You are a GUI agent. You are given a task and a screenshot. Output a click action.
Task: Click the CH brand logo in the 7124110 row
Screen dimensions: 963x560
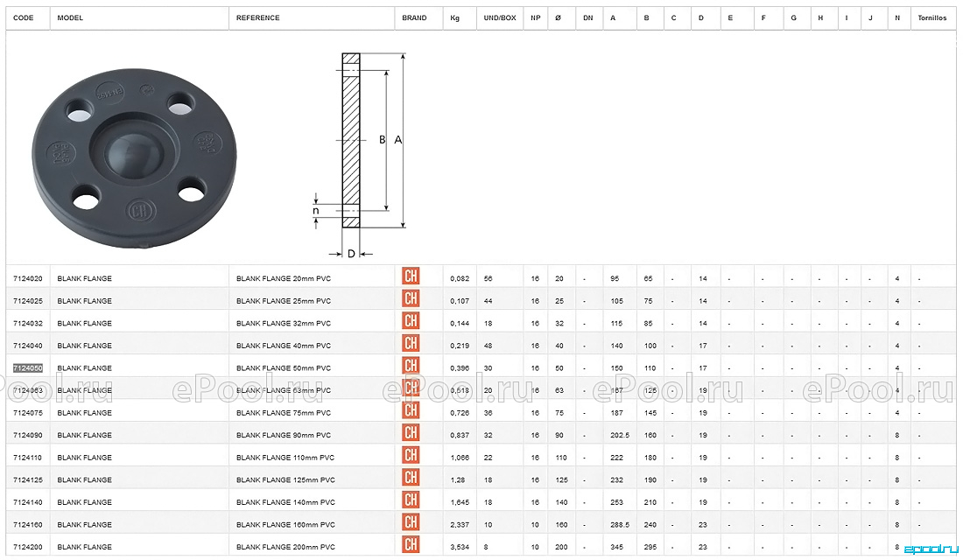point(411,455)
